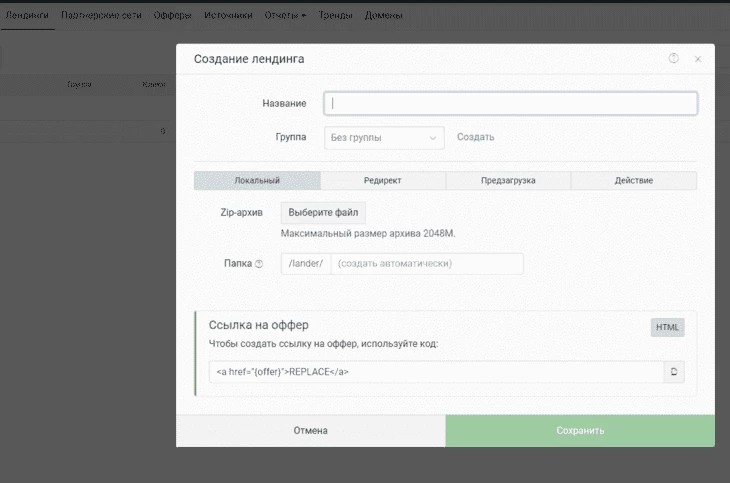Screen dimensions: 730x483
Task: Switch to the Действие tab
Action: point(634,181)
